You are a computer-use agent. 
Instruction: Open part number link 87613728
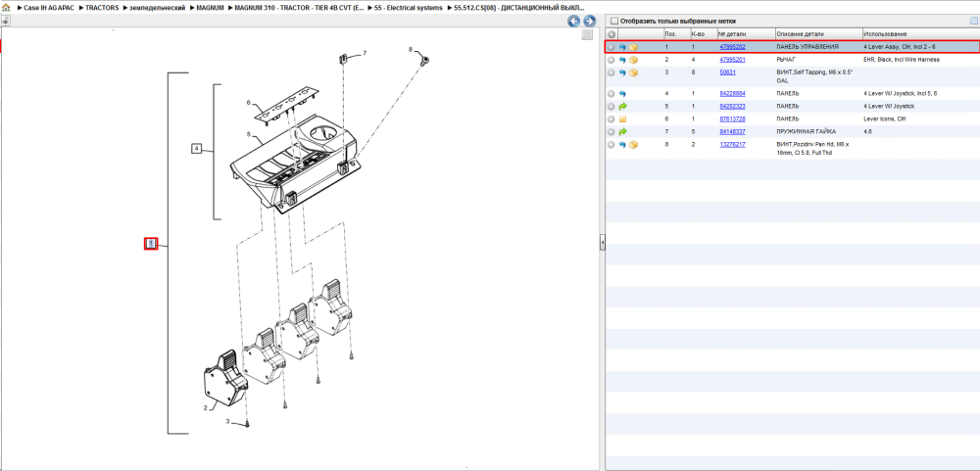tap(732, 118)
